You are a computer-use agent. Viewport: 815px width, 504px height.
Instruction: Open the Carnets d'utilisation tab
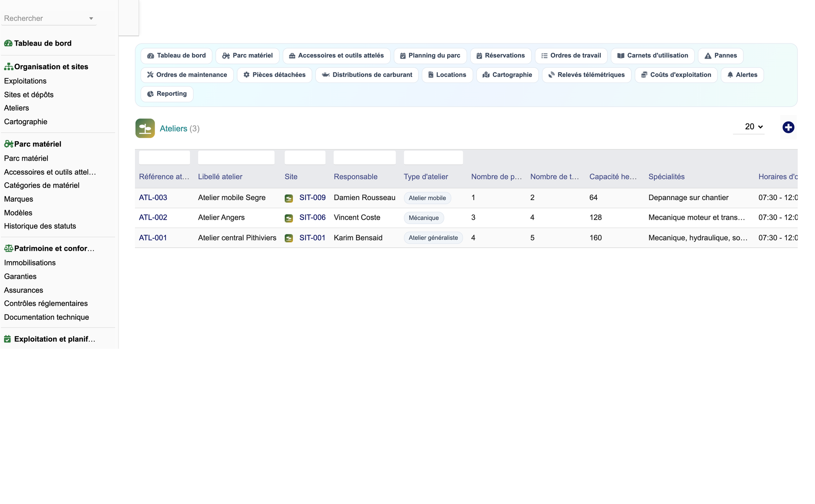653,56
